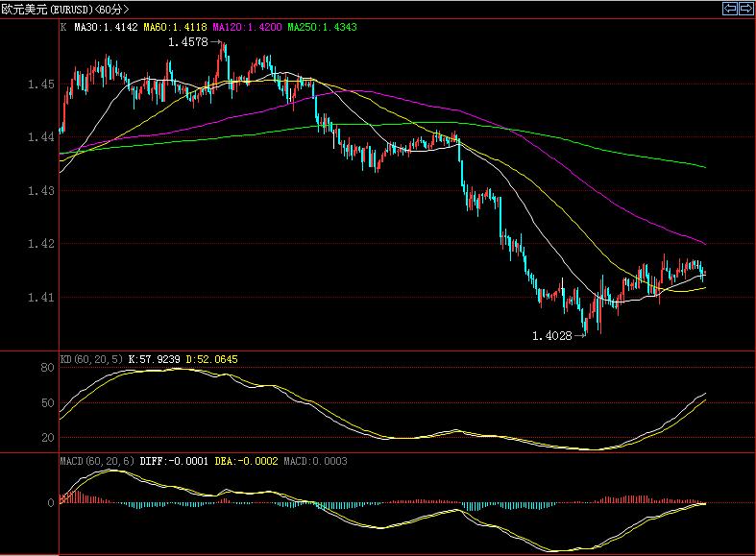The width and height of the screenshot is (756, 556).
Task: Click the D:52.0645 value
Action: [211, 359]
